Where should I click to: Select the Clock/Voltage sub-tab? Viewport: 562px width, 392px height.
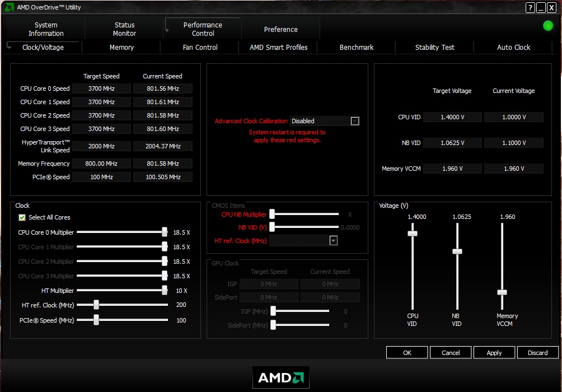(x=43, y=48)
